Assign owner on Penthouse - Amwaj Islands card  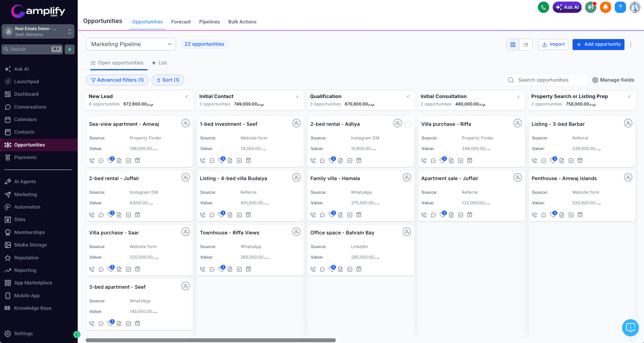[628, 177]
